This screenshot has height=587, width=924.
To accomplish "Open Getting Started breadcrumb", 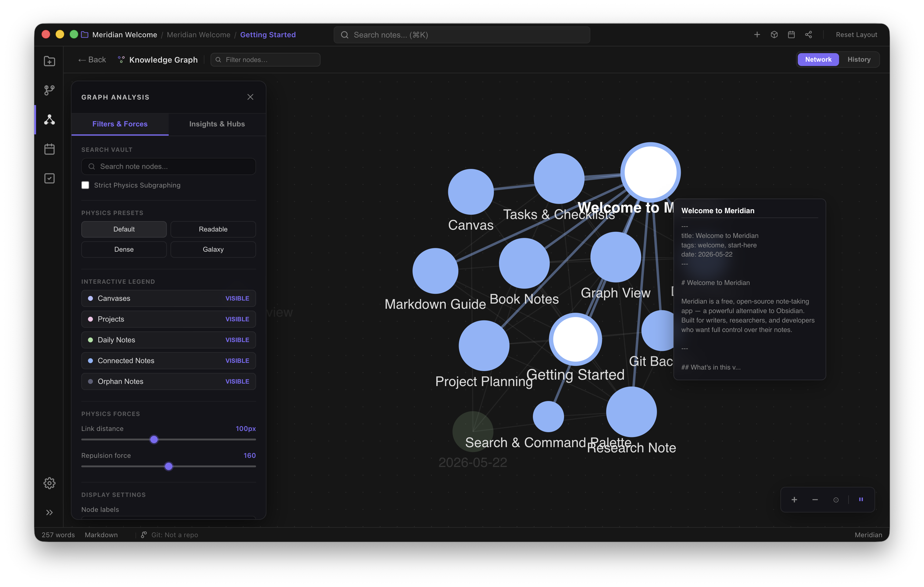I will click(x=268, y=35).
